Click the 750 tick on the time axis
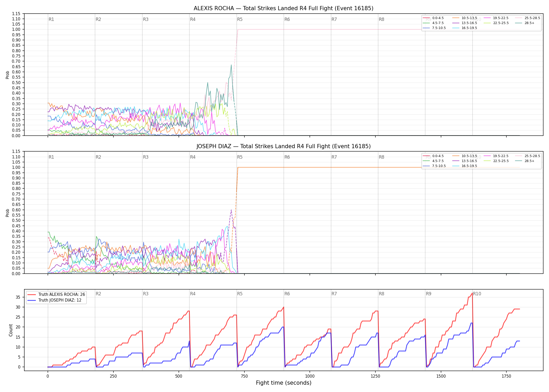The width and height of the screenshot is (549, 392). (x=244, y=376)
